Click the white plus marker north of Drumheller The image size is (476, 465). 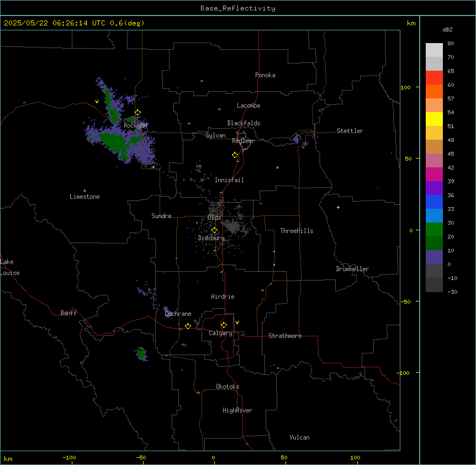[338, 207]
